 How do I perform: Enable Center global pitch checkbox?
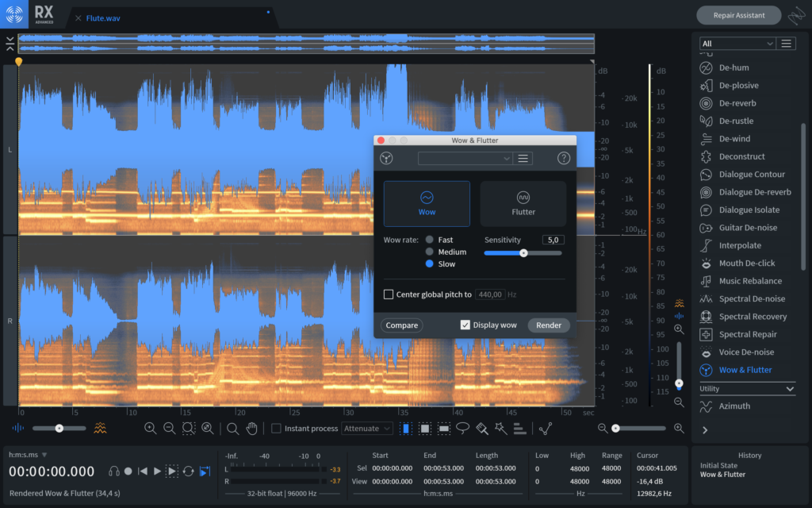(389, 294)
